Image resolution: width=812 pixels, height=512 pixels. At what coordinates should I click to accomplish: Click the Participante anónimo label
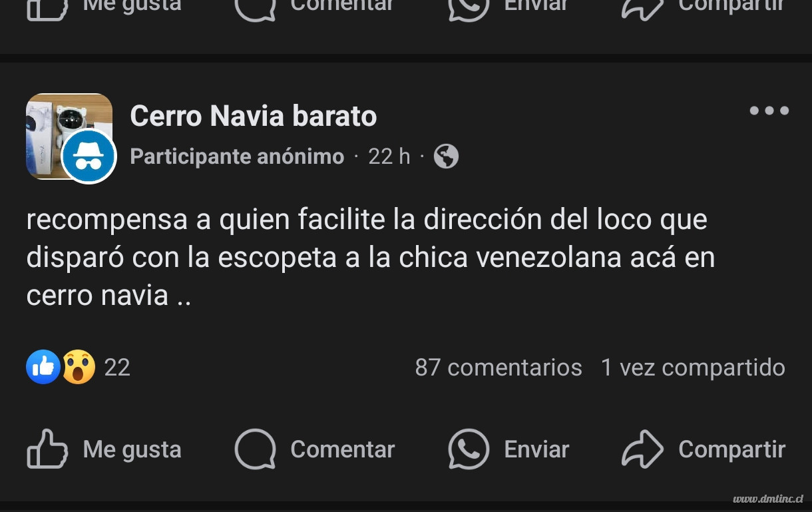click(237, 156)
